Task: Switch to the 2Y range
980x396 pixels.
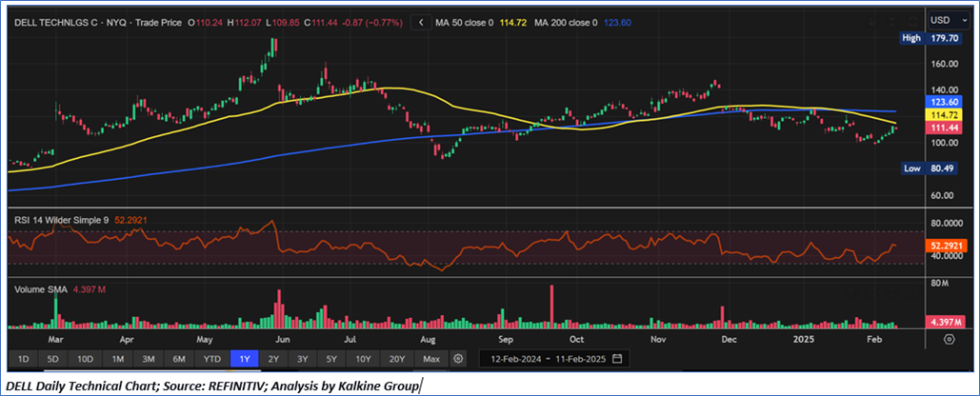Action: pos(273,359)
